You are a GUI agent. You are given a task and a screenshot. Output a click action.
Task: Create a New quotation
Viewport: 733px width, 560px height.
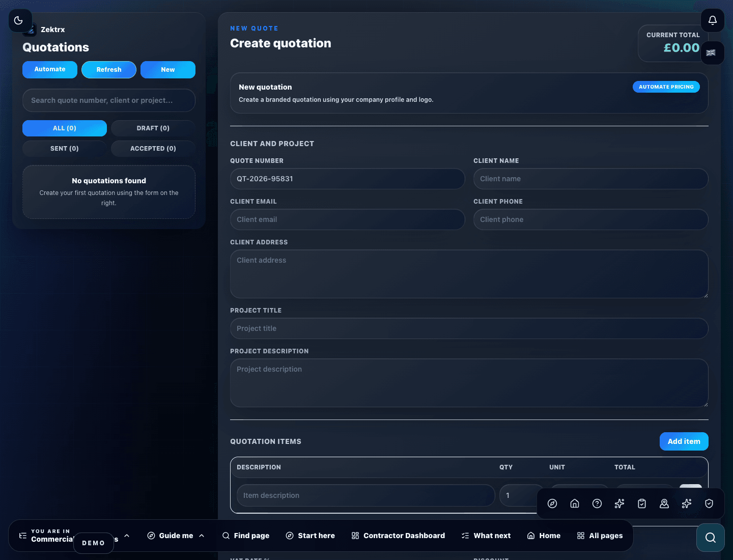[168, 70]
